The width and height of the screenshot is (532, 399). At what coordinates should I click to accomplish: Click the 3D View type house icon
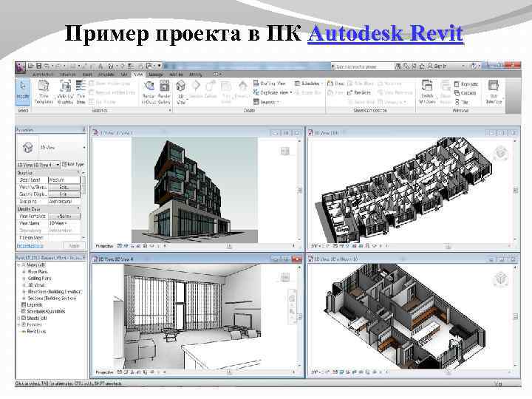pos(27,148)
